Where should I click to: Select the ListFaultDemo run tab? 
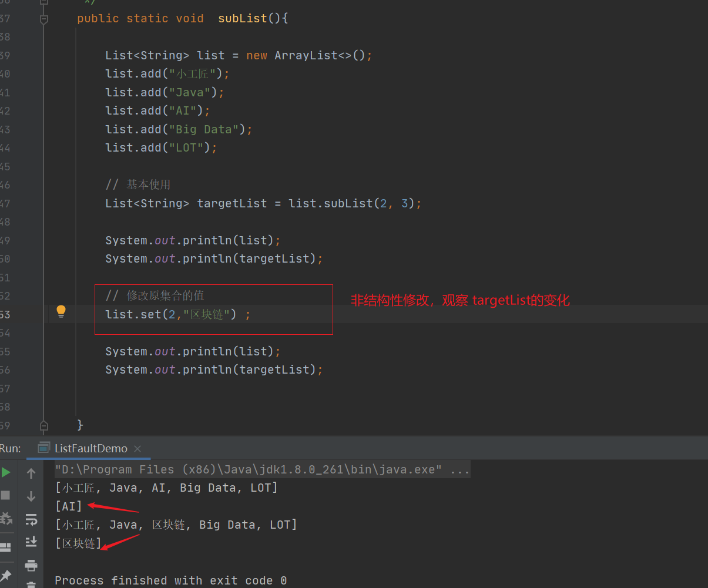90,448
